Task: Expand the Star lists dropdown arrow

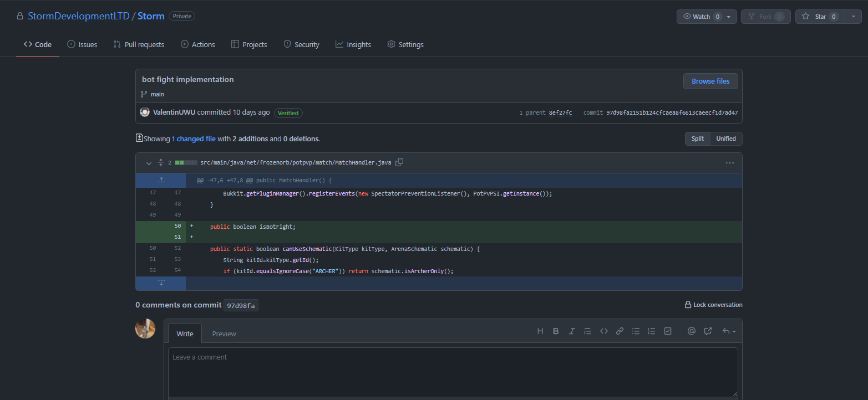Action: tap(853, 17)
